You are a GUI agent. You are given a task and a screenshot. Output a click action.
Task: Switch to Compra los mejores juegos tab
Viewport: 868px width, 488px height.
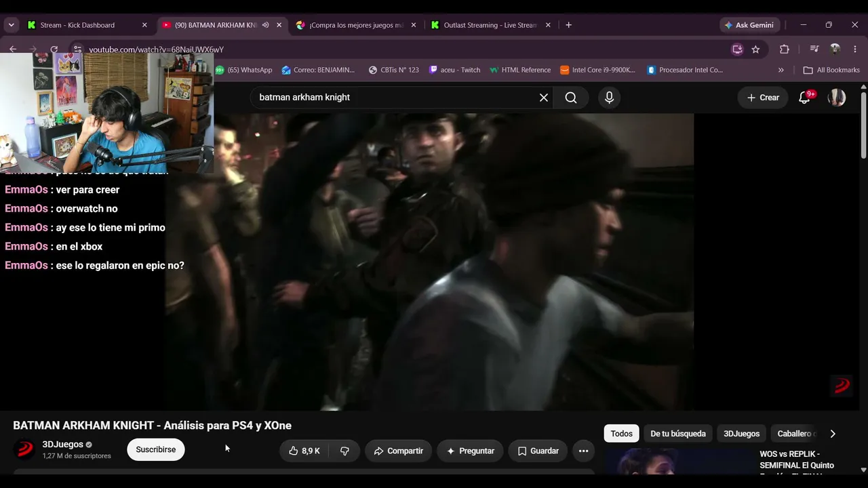[x=356, y=25]
